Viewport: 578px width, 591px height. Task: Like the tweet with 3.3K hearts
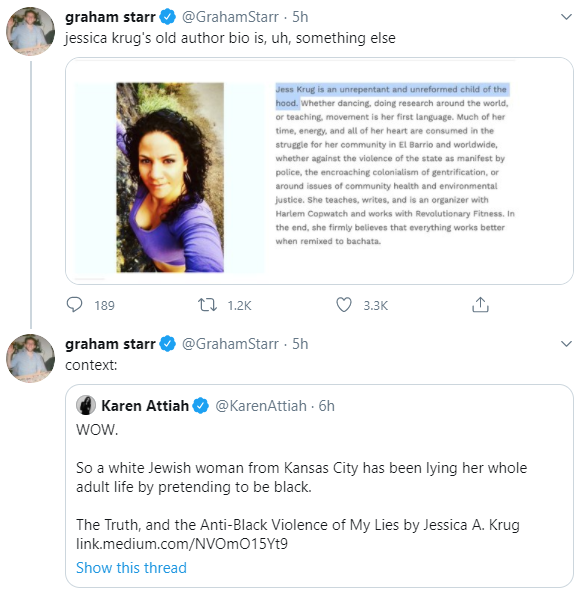[344, 305]
